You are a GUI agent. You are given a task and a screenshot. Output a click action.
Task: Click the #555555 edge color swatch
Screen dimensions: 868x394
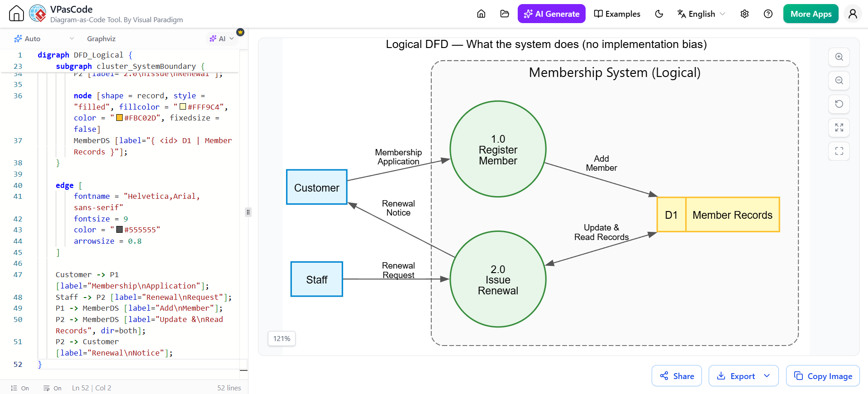[119, 230]
